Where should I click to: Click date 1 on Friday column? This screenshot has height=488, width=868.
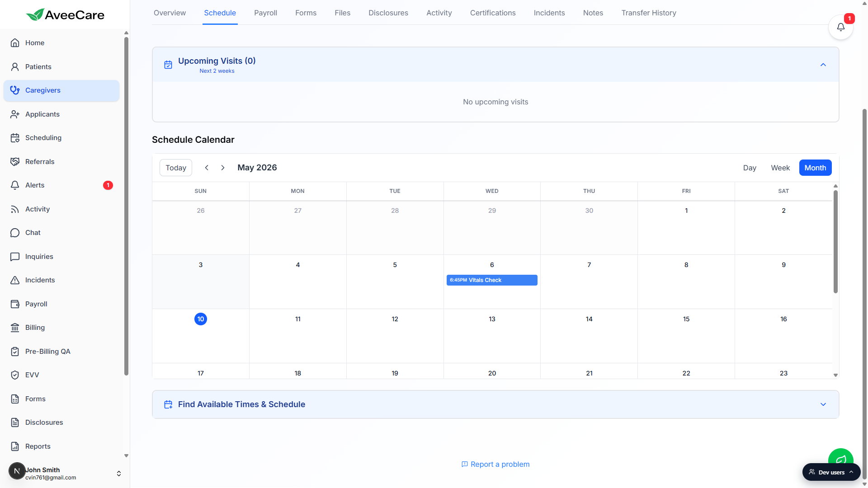click(686, 211)
